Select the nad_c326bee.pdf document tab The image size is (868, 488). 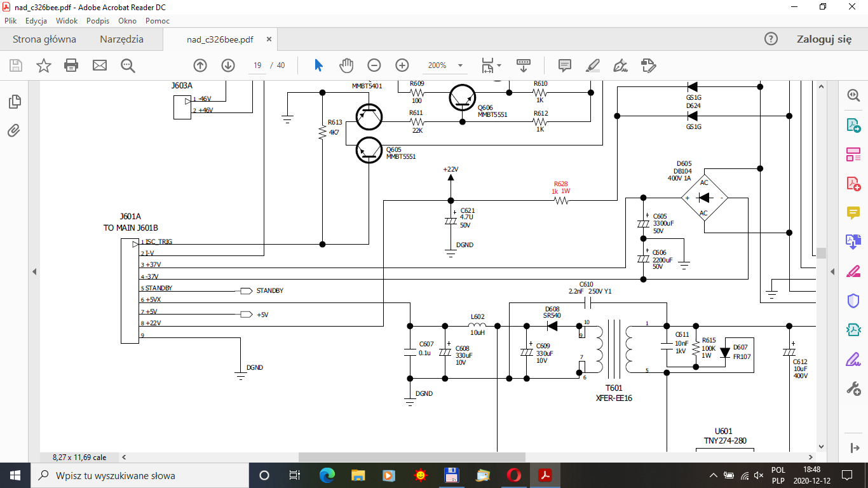[x=220, y=39]
